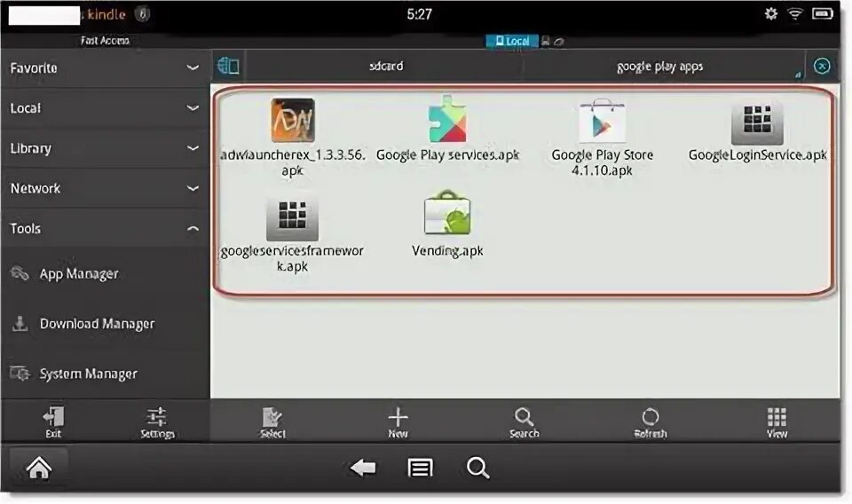
Task: Toggle the side panel icon beside sdcard
Action: point(228,67)
